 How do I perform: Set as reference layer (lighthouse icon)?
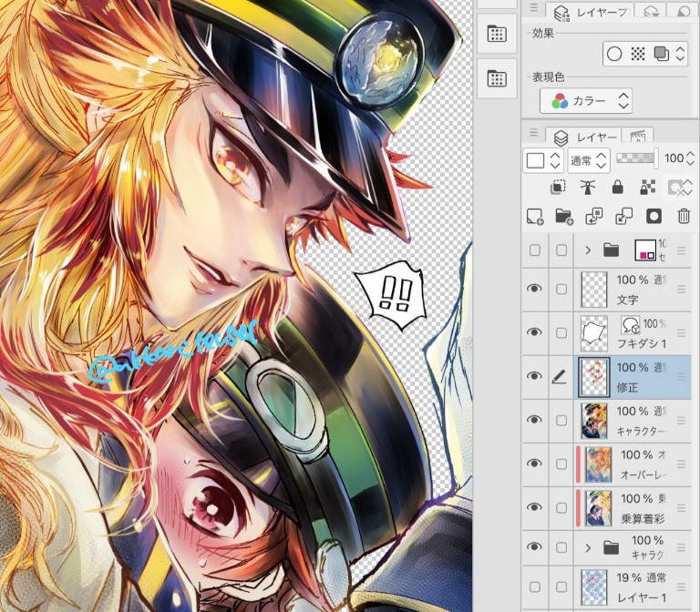(x=588, y=188)
